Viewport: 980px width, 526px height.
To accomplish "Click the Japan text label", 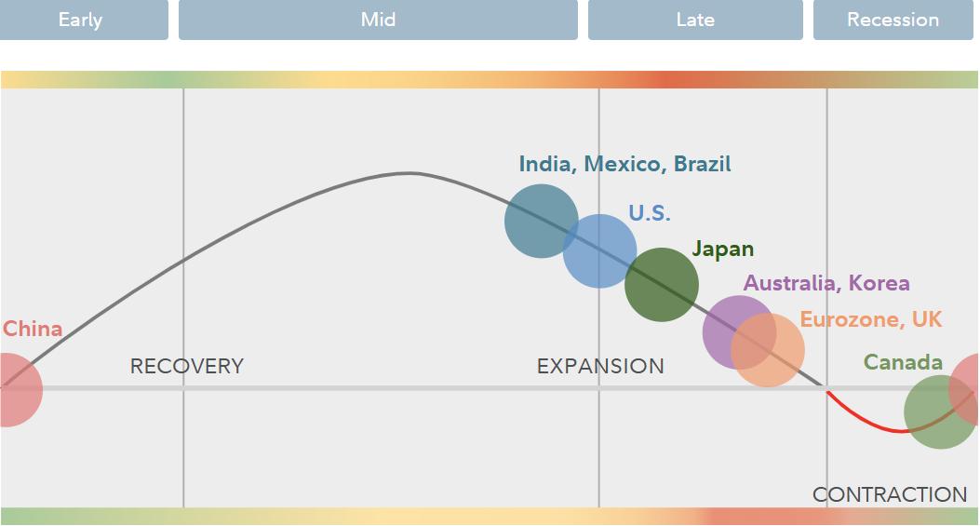I will point(722,250).
